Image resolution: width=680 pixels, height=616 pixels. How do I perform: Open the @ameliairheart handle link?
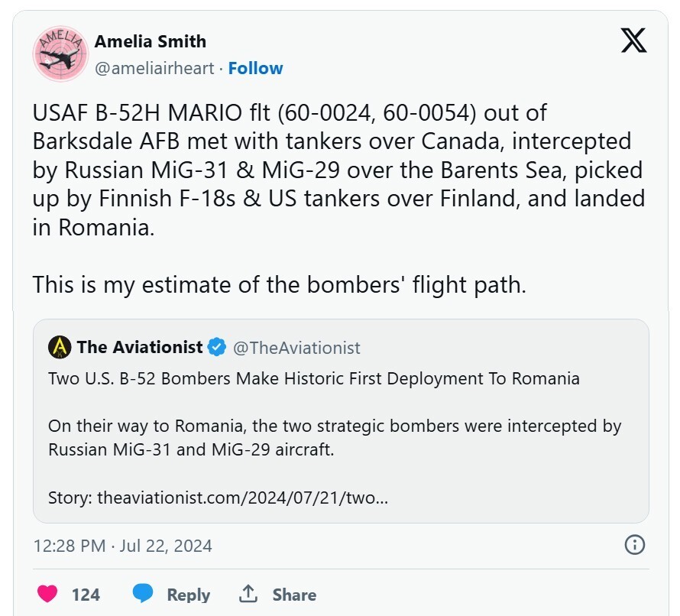coord(154,68)
